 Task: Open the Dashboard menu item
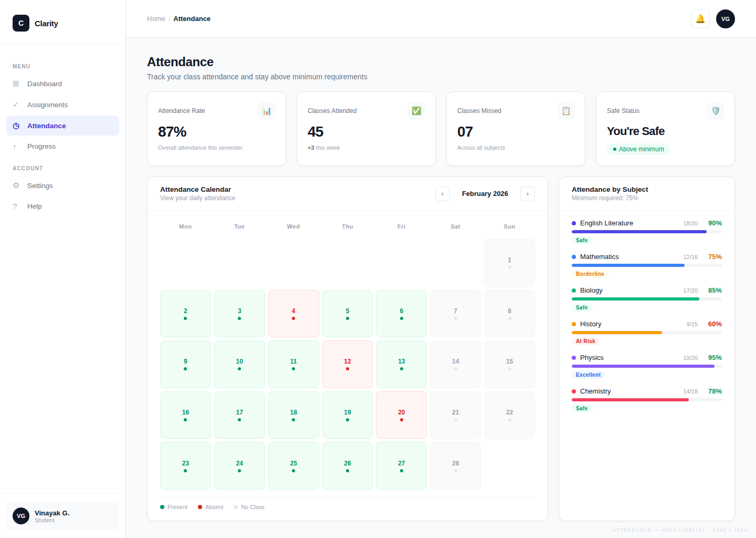(44, 84)
